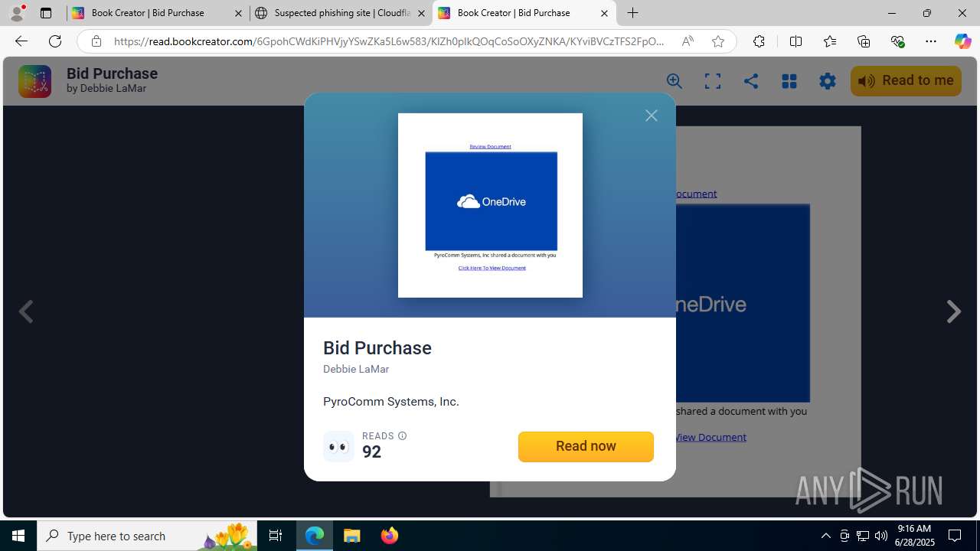Click the taskbar clock showing 9:16 AM

click(914, 536)
